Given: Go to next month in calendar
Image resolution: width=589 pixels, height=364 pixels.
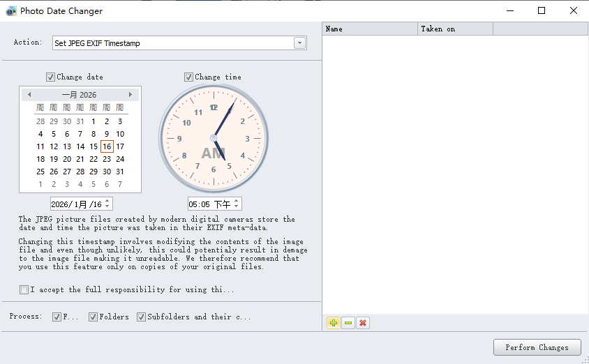Looking at the screenshot, I should pos(131,95).
